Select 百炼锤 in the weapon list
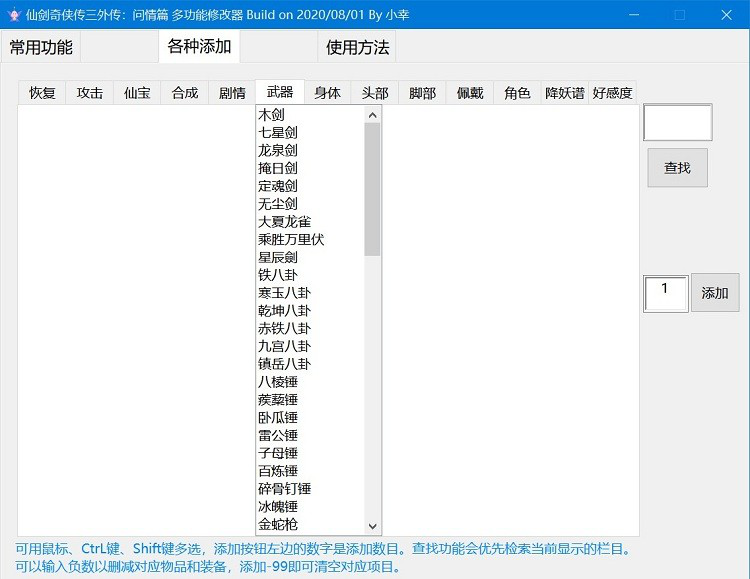This screenshot has height=579, width=750. coord(310,470)
